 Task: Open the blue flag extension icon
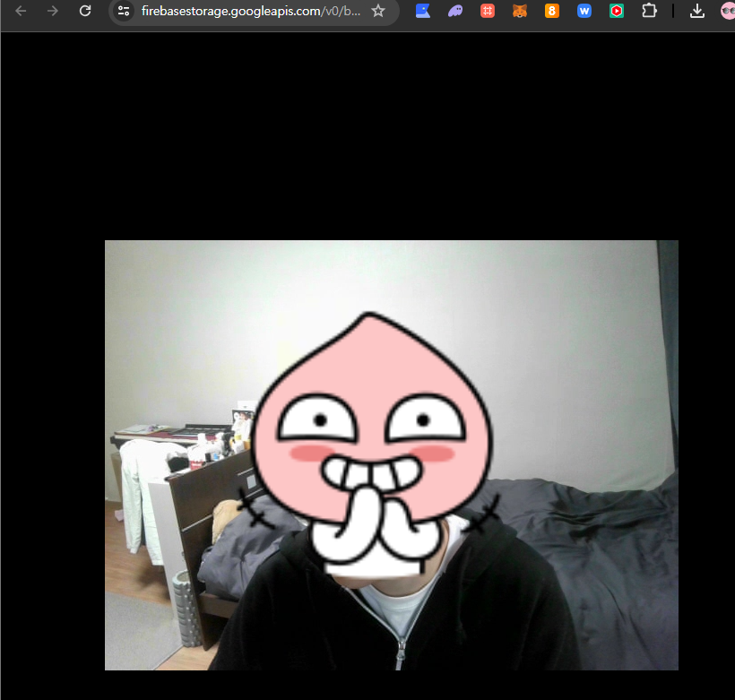423,11
